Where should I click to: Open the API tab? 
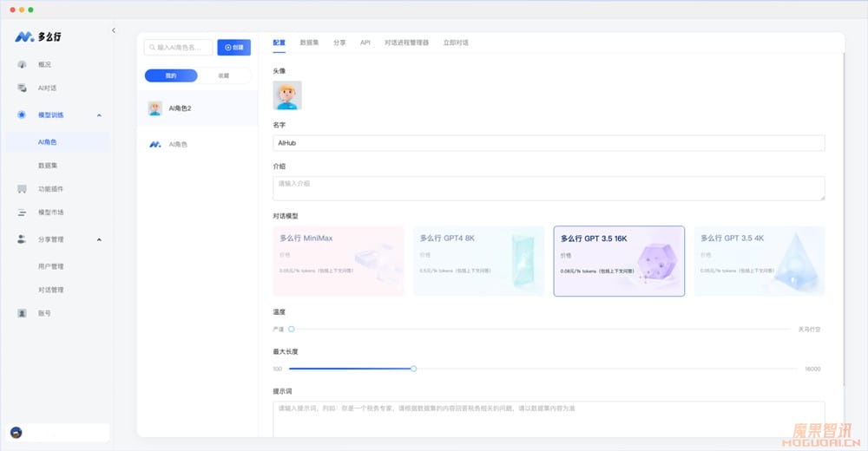[x=365, y=42]
